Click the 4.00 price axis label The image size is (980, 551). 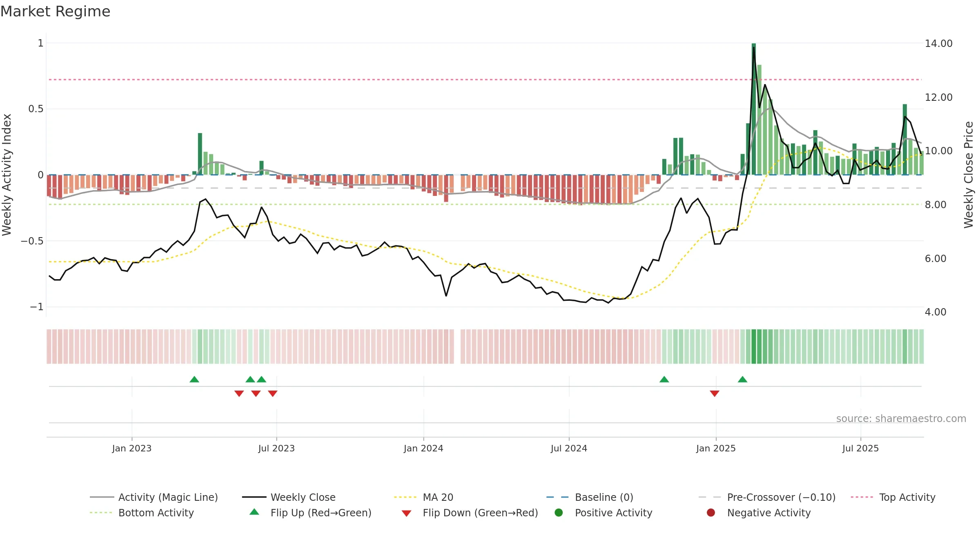pos(935,312)
